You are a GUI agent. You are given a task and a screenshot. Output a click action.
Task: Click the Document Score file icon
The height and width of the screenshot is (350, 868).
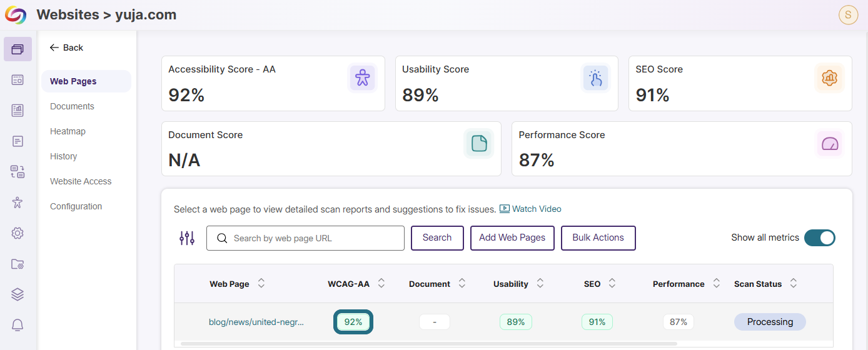[x=479, y=144]
